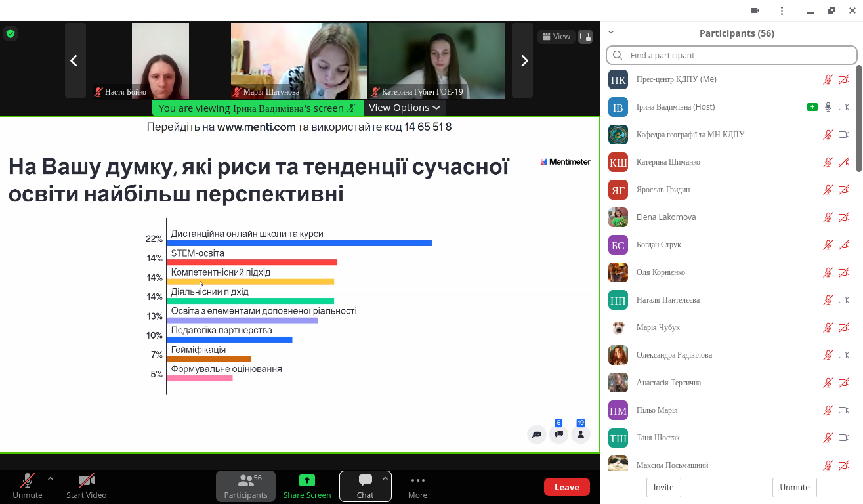The width and height of the screenshot is (863, 504).
Task: Open the Chat panel
Action: click(365, 486)
